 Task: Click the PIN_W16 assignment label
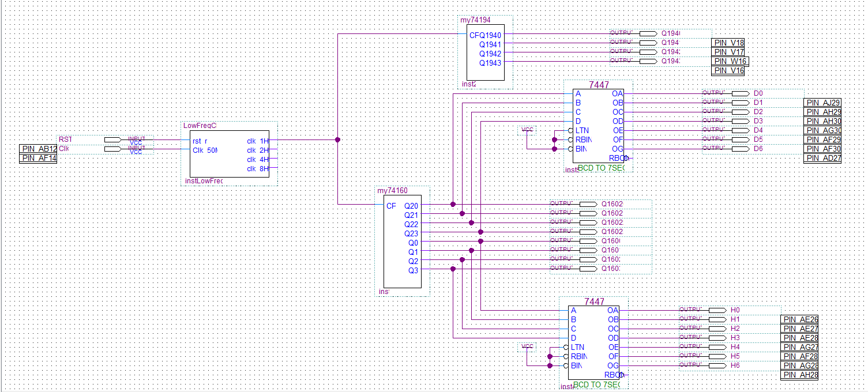coord(730,62)
